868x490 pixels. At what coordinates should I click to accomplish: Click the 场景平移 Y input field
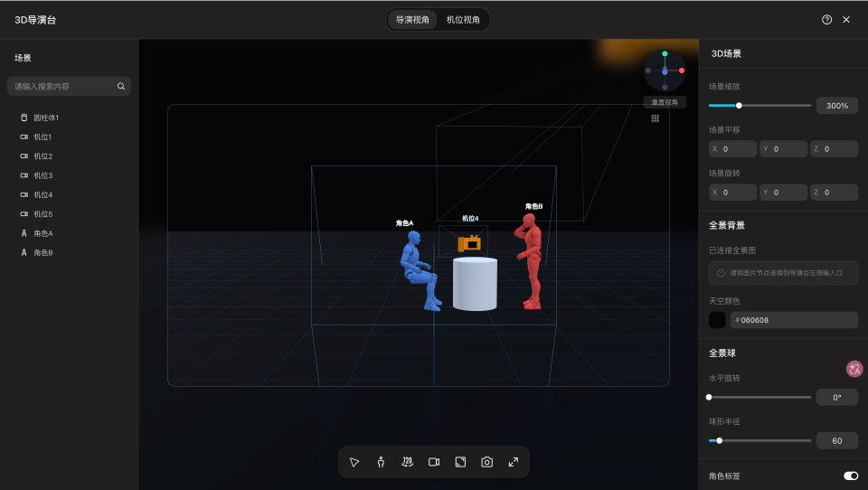pos(783,149)
